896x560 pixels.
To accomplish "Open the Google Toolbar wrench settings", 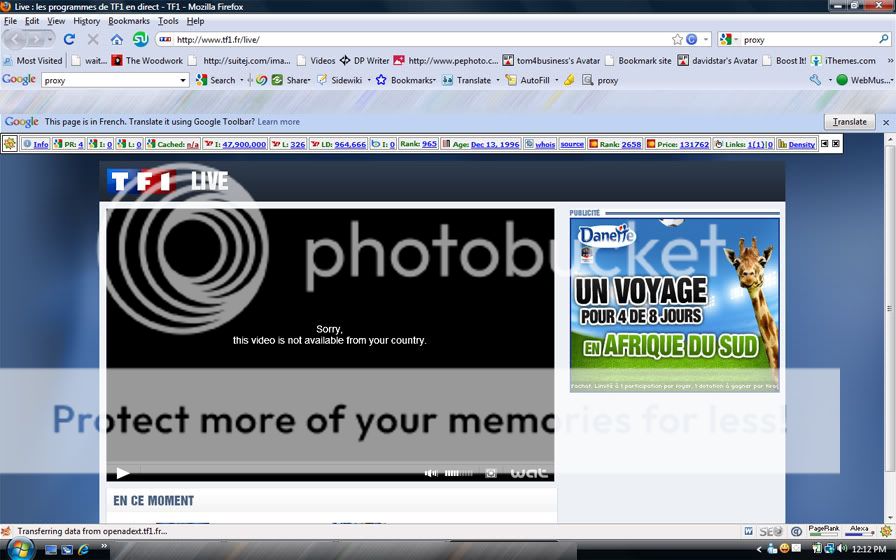I will coord(815,80).
